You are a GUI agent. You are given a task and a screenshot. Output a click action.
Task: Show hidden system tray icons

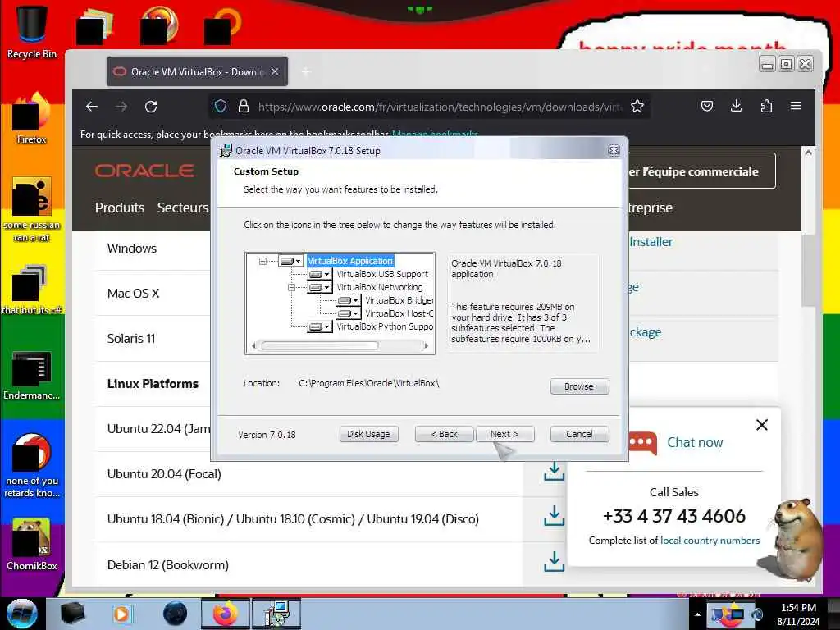pos(697,614)
